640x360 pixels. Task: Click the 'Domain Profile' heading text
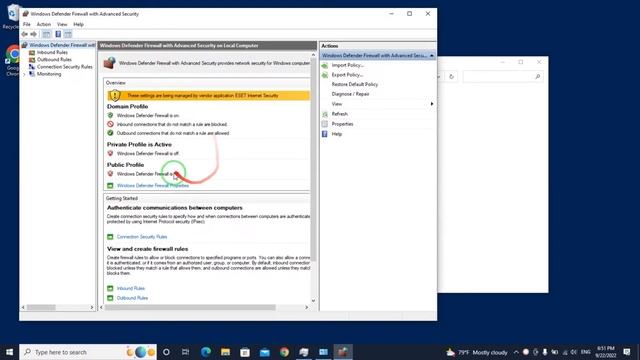tap(127, 107)
